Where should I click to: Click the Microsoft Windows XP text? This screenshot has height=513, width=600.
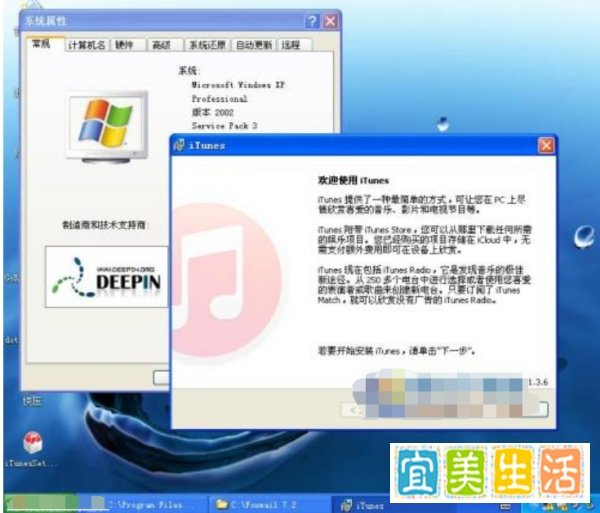[238, 85]
